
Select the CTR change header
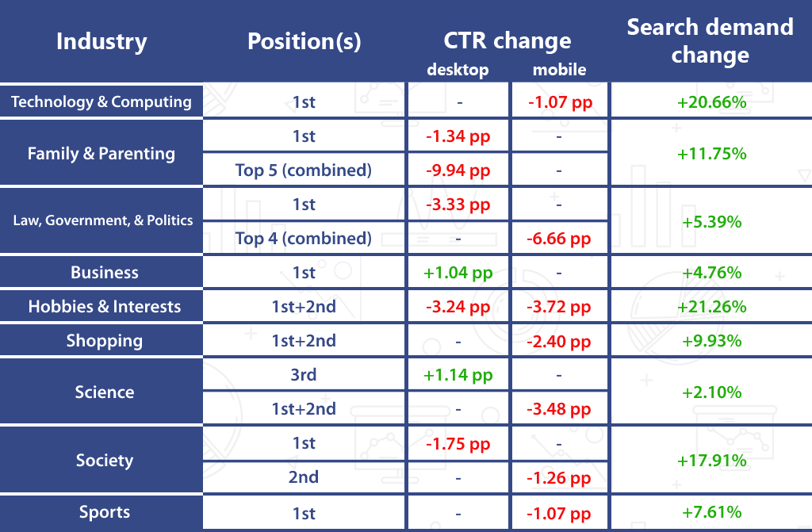click(507, 41)
